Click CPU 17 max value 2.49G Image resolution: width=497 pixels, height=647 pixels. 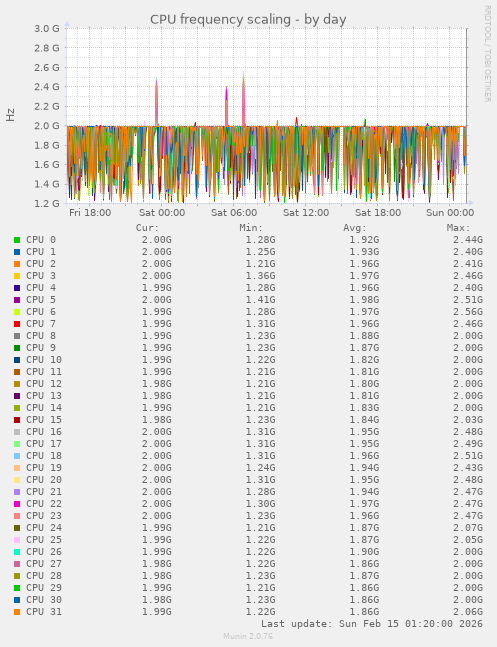[x=468, y=444]
